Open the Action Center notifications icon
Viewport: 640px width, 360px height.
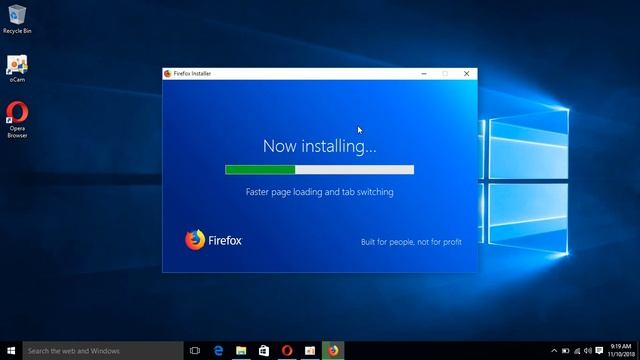(599, 351)
